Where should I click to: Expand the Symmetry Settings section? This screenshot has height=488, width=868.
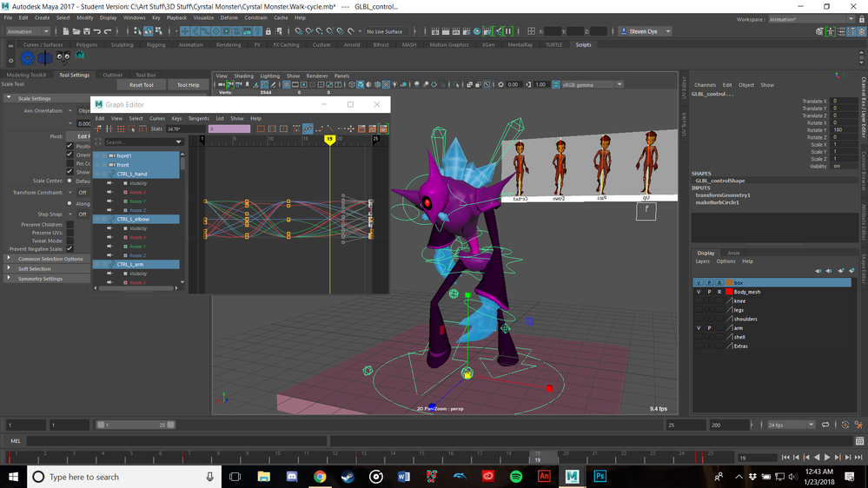9,279
